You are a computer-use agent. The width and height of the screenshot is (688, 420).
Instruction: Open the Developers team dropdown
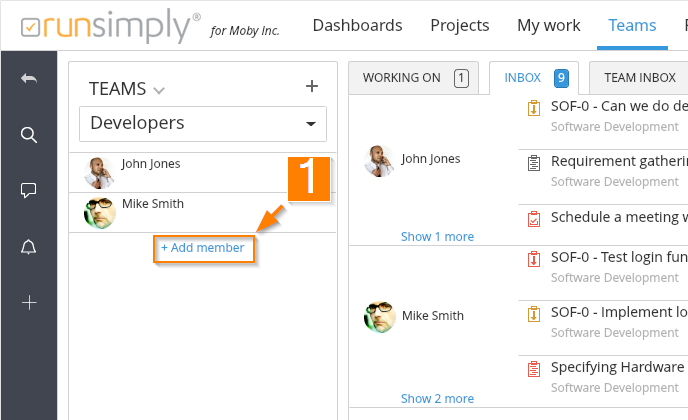click(x=203, y=123)
